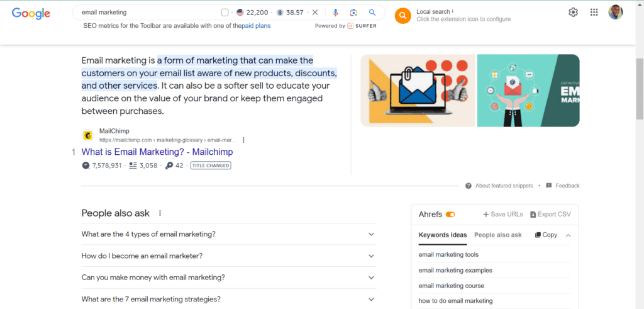The height and width of the screenshot is (309, 644).
Task: Click "Click the extension icon to configure" text
Action: pos(464,19)
